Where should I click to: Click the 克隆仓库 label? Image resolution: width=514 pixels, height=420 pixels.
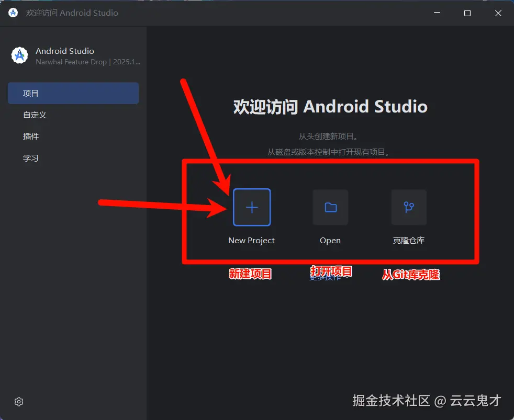[409, 241]
